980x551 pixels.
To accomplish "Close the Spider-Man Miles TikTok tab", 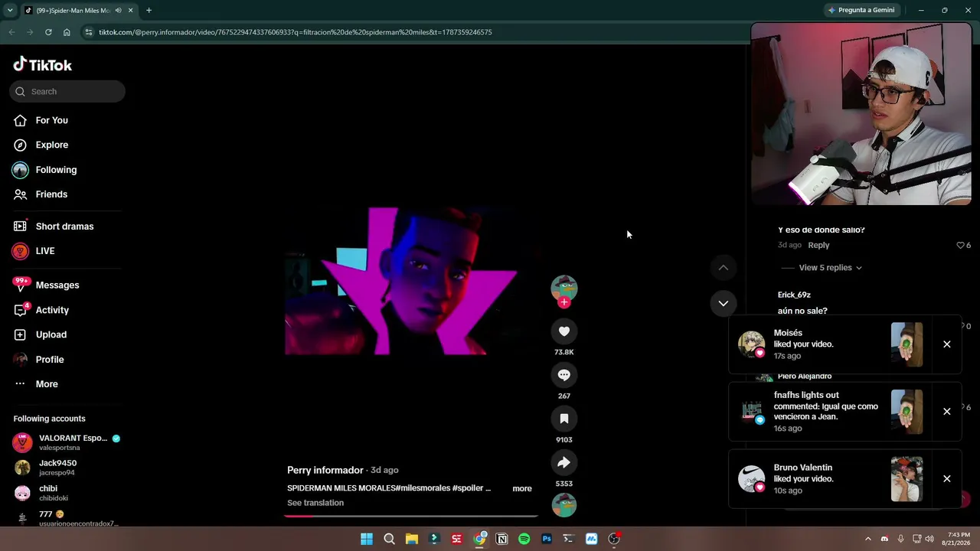I will pyautogui.click(x=131, y=11).
